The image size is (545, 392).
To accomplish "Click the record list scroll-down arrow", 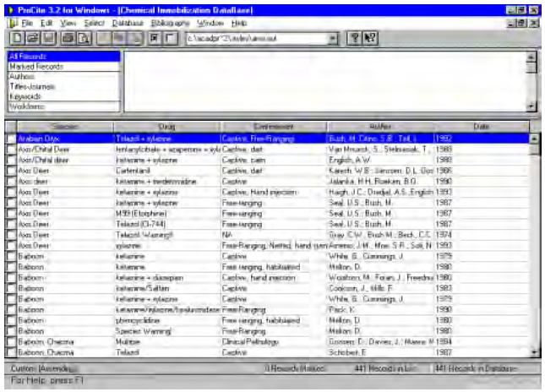I will [533, 352].
